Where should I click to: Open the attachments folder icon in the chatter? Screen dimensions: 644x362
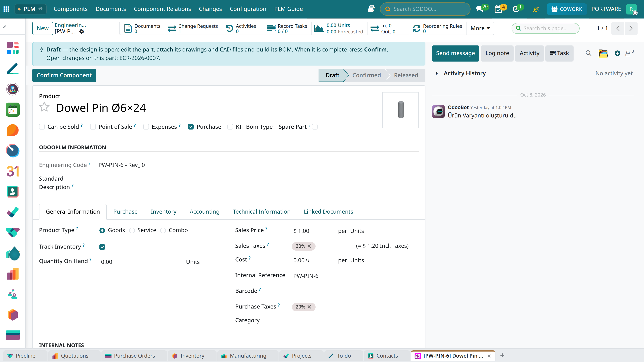[x=603, y=53]
